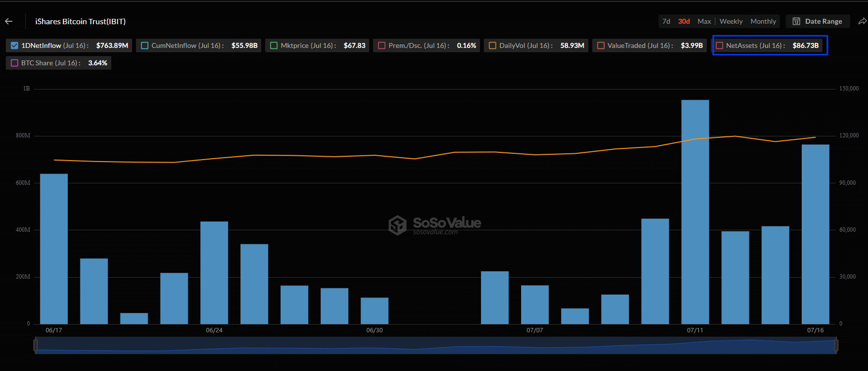Enable the Mktprice series checkbox
The image size is (868, 371).
pyautogui.click(x=274, y=45)
